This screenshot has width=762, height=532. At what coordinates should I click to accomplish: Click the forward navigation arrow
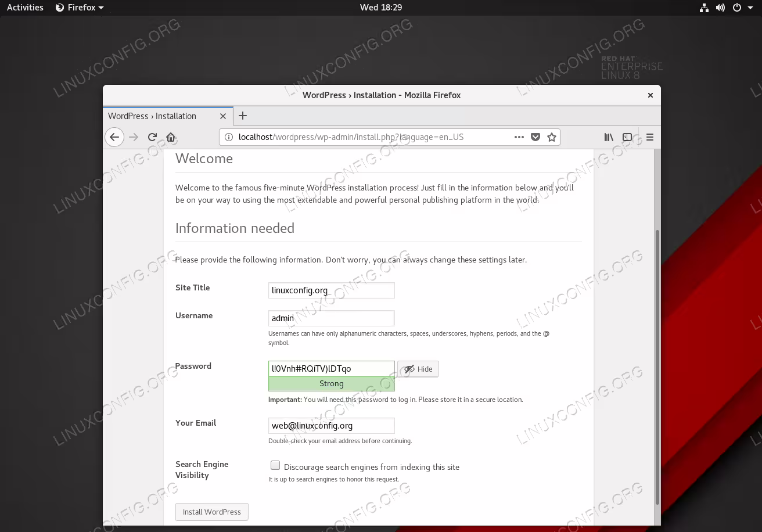[134, 137]
